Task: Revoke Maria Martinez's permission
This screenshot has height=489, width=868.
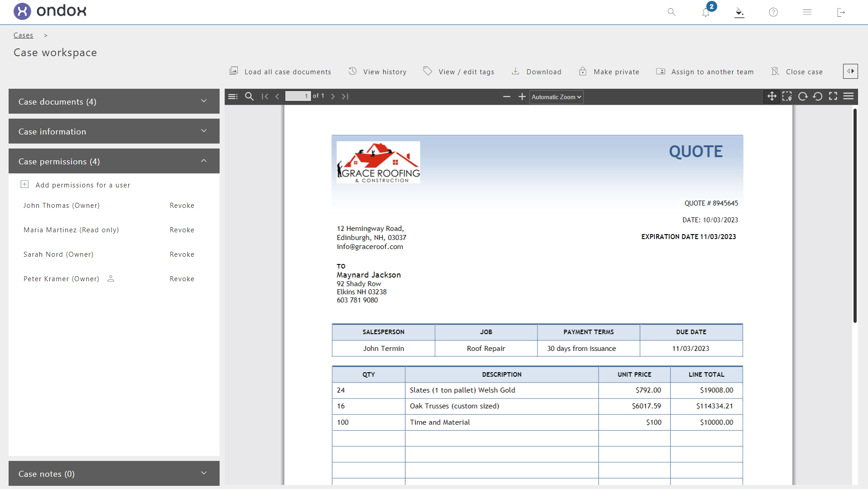Action: pyautogui.click(x=182, y=230)
